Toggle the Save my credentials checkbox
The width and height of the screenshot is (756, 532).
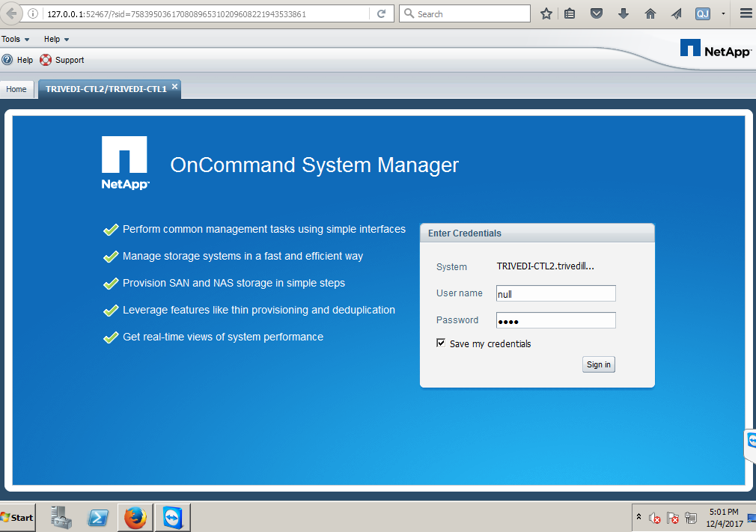(441, 343)
